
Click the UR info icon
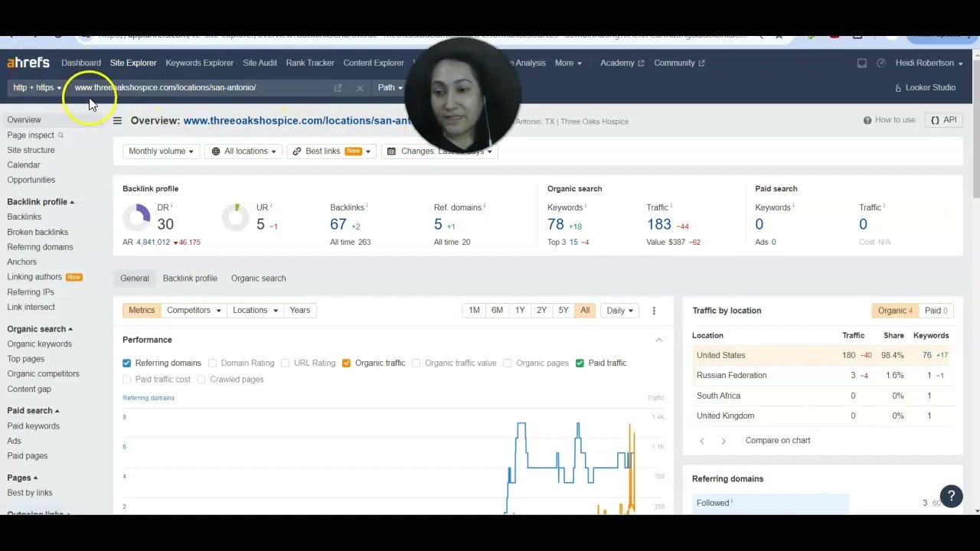click(271, 206)
